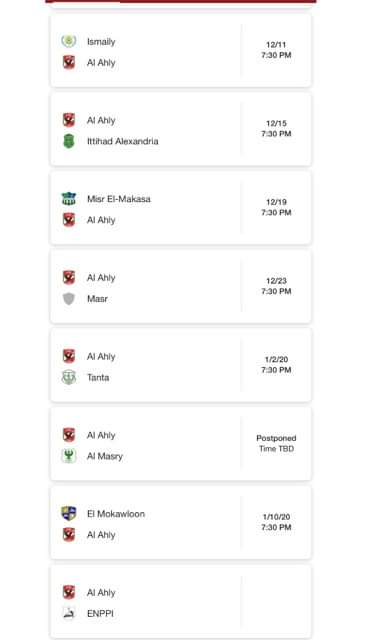Open the ENPPI team name

click(100, 613)
